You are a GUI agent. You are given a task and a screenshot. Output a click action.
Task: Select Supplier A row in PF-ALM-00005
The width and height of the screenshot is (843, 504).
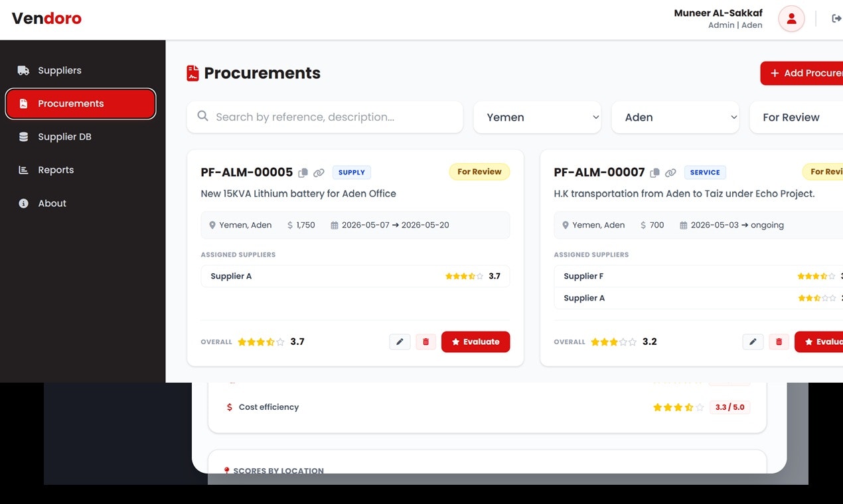[x=355, y=276]
